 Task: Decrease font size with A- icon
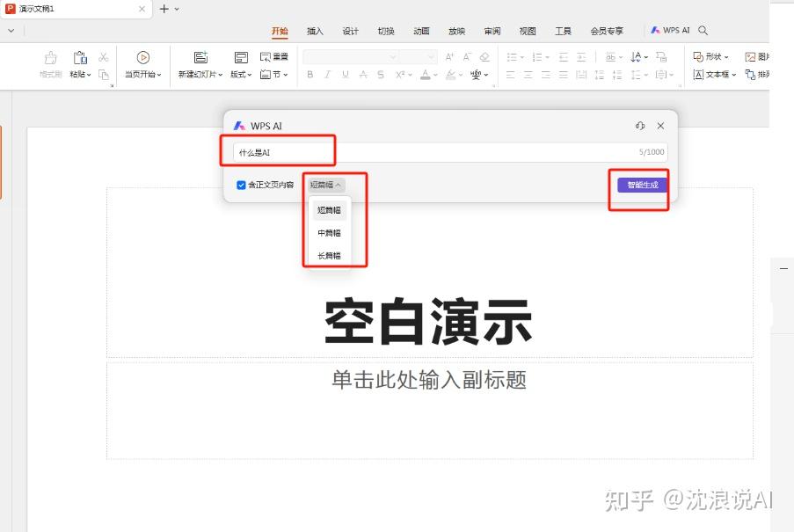tap(467, 56)
